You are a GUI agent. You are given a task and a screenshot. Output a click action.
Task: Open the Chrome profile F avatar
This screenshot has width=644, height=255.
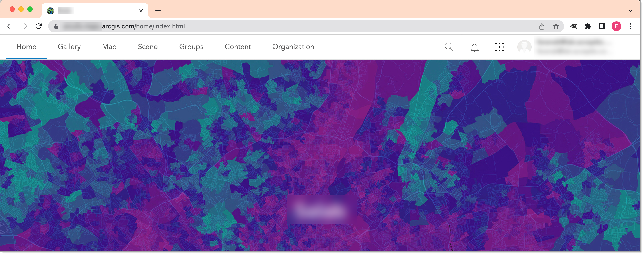pyautogui.click(x=616, y=26)
